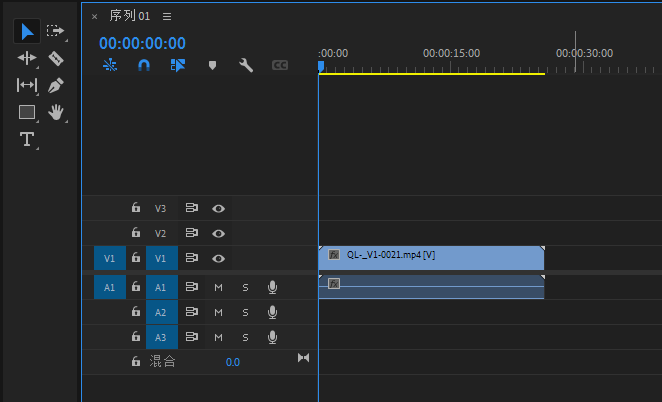Image resolution: width=662 pixels, height=402 pixels.
Task: Toggle snap magnet in timeline
Action: coord(144,65)
